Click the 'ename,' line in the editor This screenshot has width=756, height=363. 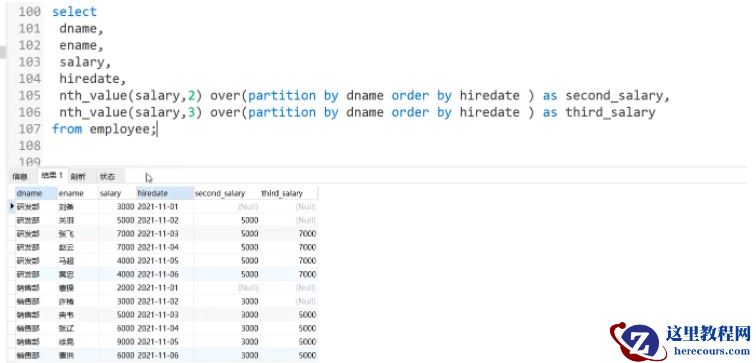pos(81,45)
